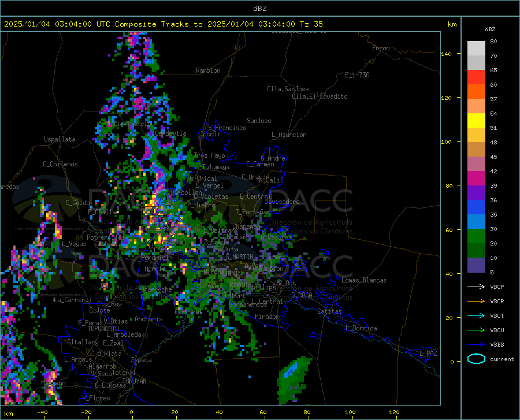Click the TUNUYAN label
The height and width of the screenshot is (420, 520).
[x=134, y=381]
